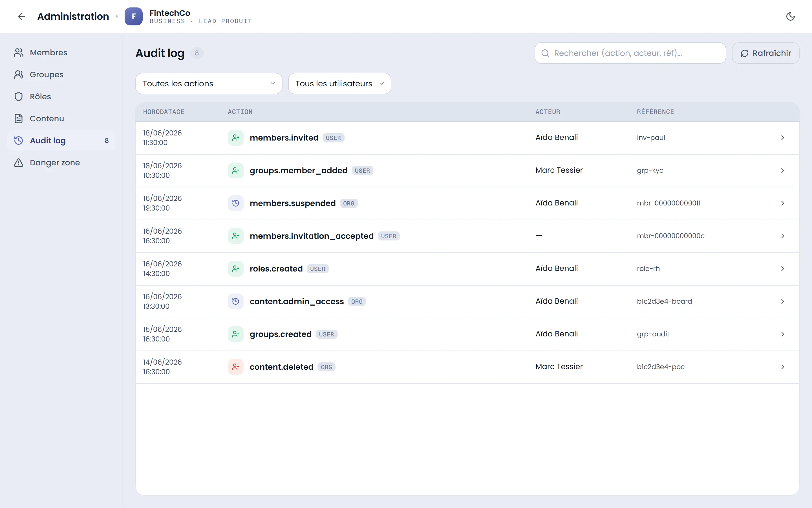The width and height of the screenshot is (812, 508).
Task: Click the members.invited action name
Action: [284, 138]
